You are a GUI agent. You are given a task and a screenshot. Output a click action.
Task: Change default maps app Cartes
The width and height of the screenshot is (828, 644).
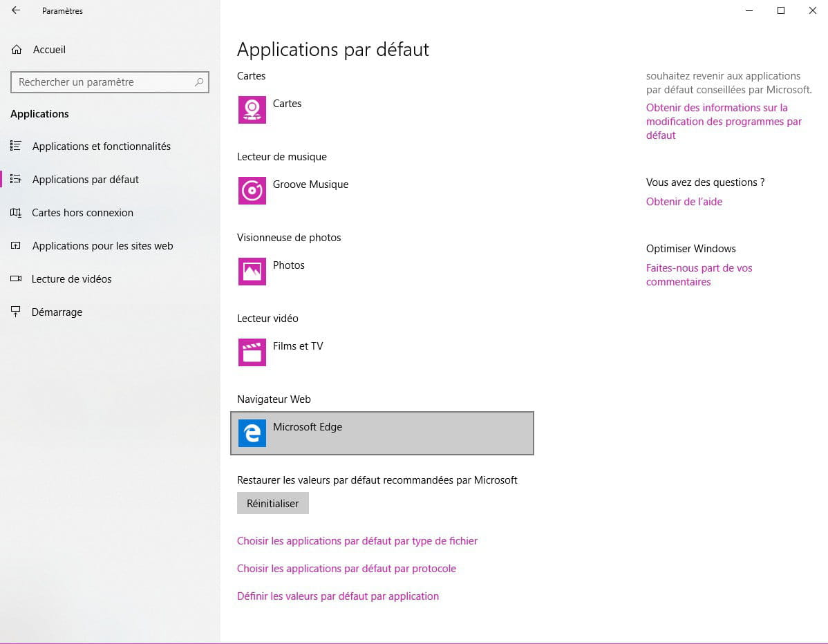(x=382, y=110)
